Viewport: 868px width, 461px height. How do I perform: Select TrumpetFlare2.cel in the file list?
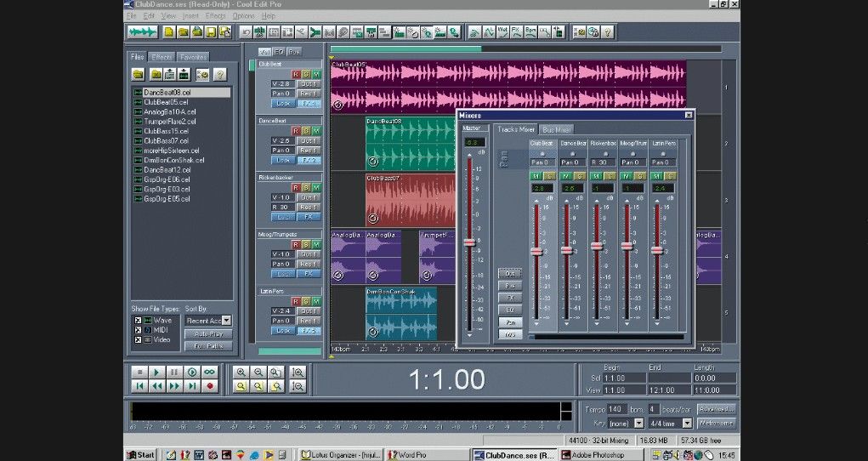[169, 122]
